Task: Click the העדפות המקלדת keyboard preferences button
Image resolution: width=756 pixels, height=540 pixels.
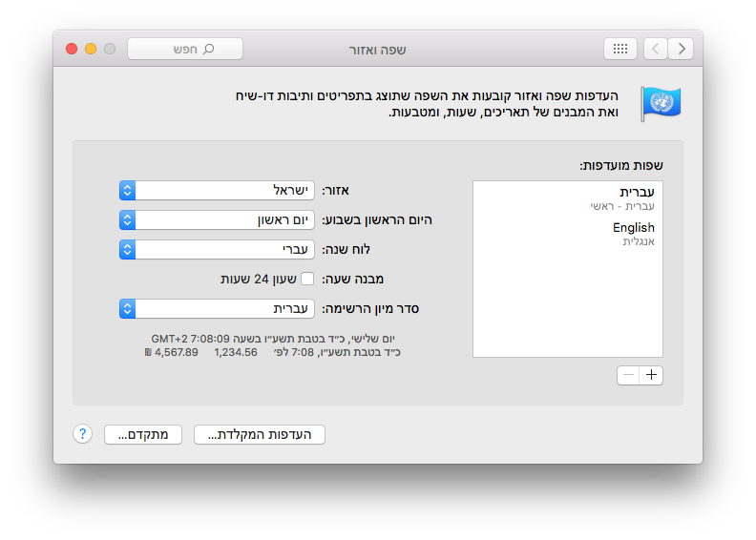Action: (260, 435)
